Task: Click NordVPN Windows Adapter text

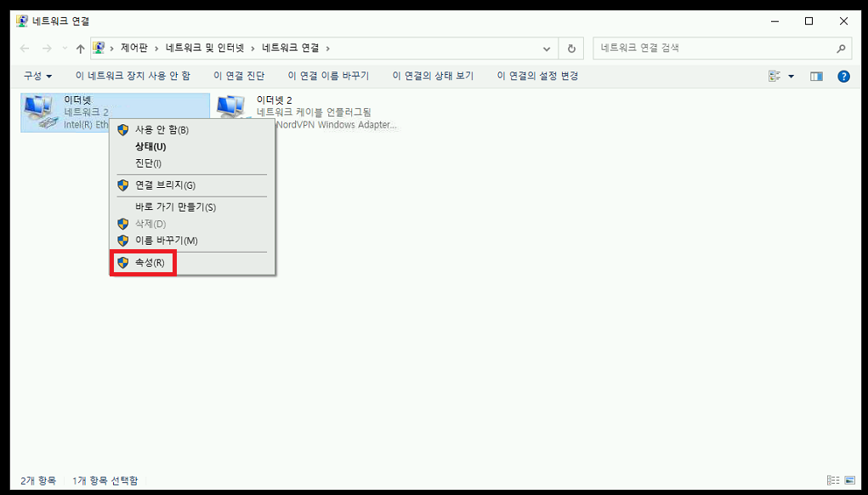Action: tap(337, 124)
